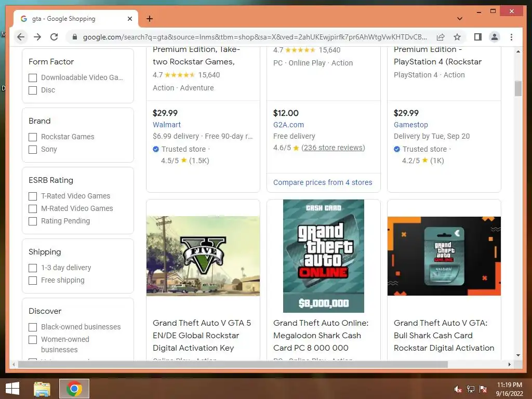Open the Chrome profile avatar

point(495,37)
